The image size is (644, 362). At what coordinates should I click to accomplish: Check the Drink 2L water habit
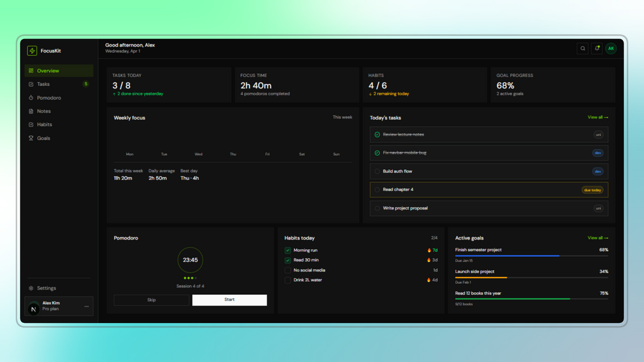tap(288, 280)
